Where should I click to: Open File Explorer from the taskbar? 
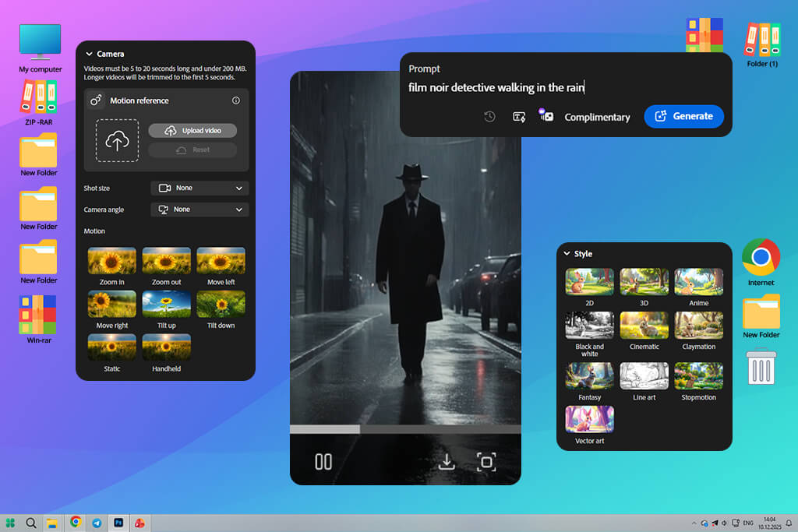(52, 523)
